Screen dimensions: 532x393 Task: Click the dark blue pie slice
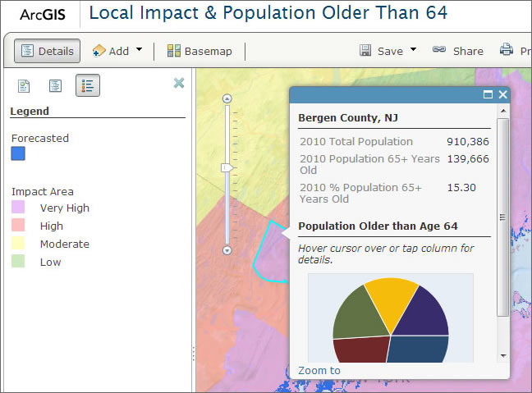pos(419,350)
